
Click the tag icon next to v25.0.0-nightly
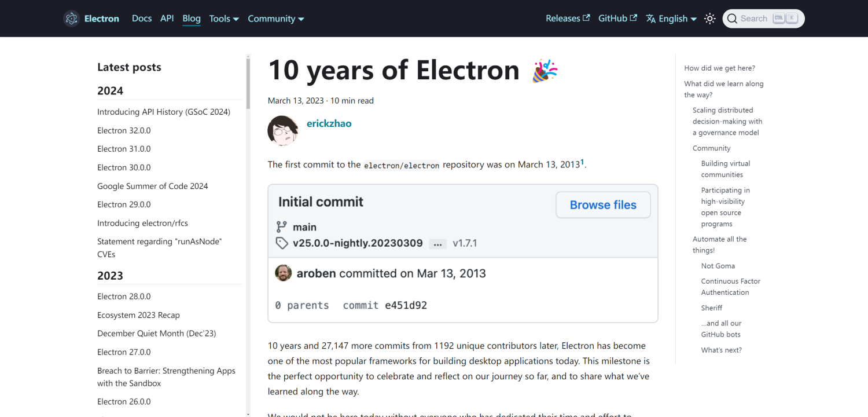282,243
